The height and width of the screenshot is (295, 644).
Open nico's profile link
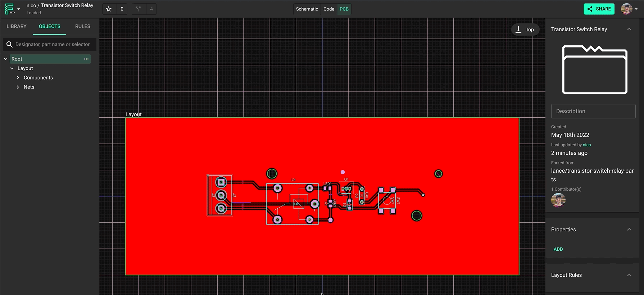[587, 145]
